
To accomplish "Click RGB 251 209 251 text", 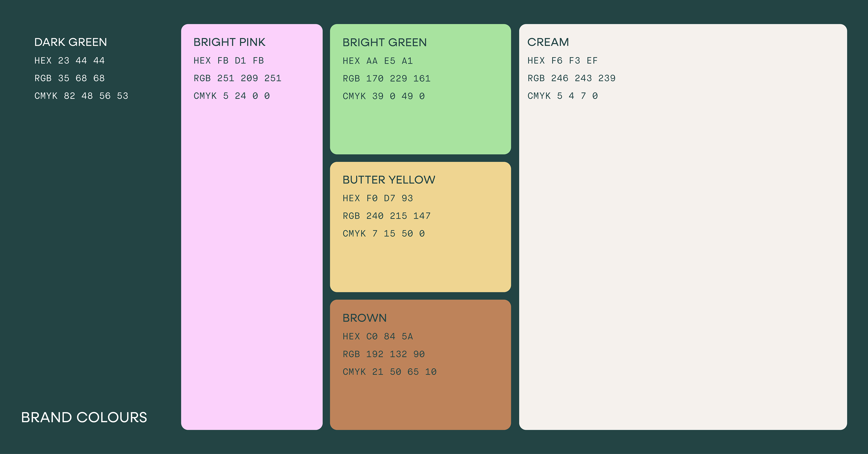I will pos(237,78).
